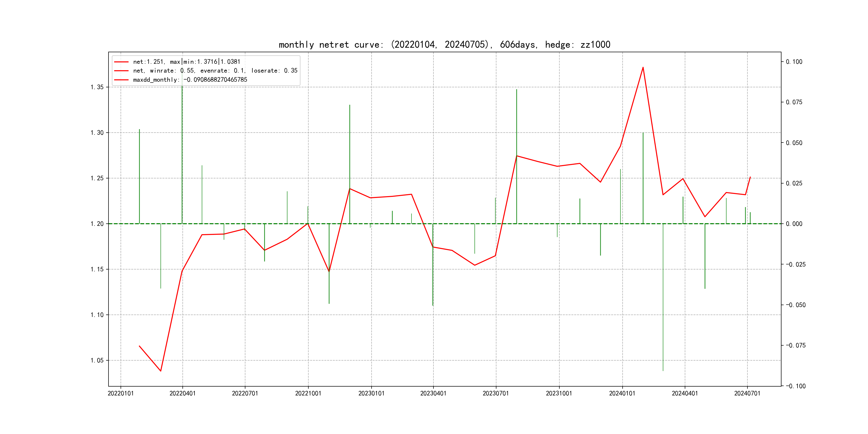Click the 20230401 x-axis label
868x434 pixels.
(x=433, y=393)
